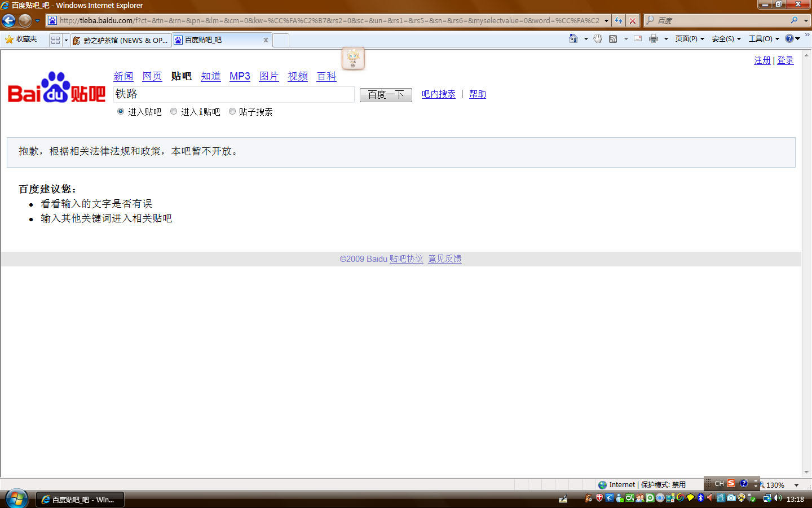Screen dimensions: 812x508
Task: Open the 吧内搜索 link
Action: (438, 94)
